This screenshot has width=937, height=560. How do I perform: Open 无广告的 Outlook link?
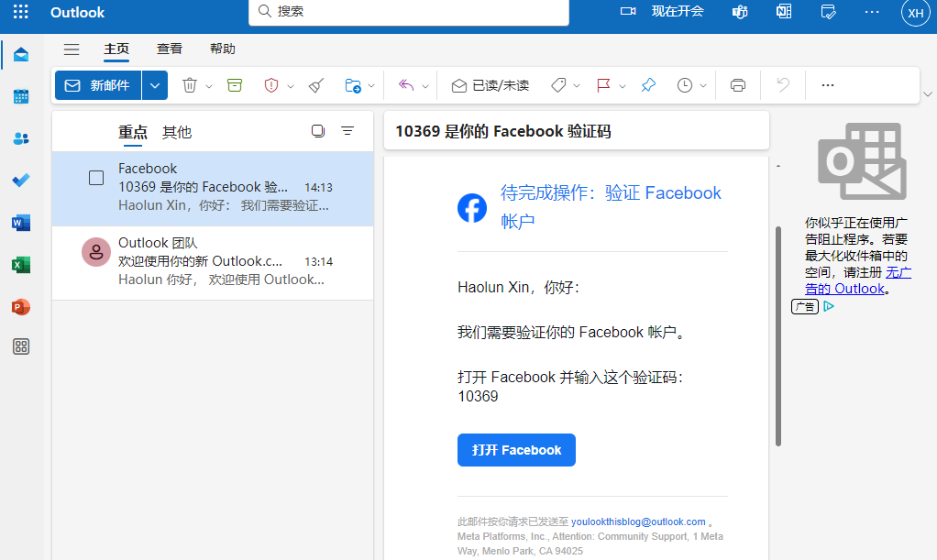coord(858,280)
